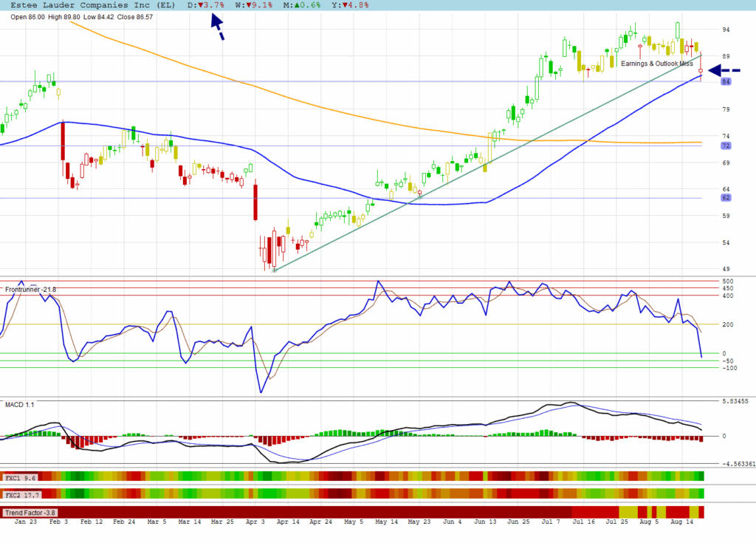The image size is (756, 543).
Task: Click the FXC1 9.6 heat strip label
Action: pos(20,478)
